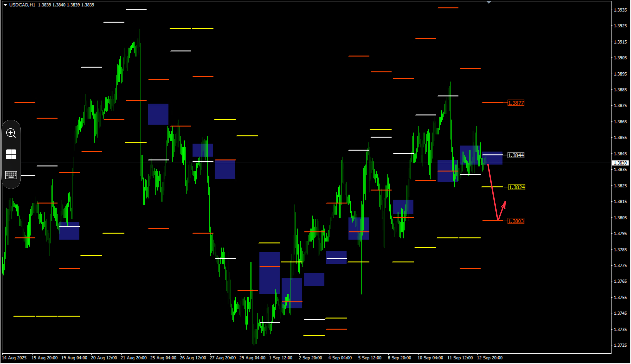Select the 1.3877 red level label

point(516,103)
